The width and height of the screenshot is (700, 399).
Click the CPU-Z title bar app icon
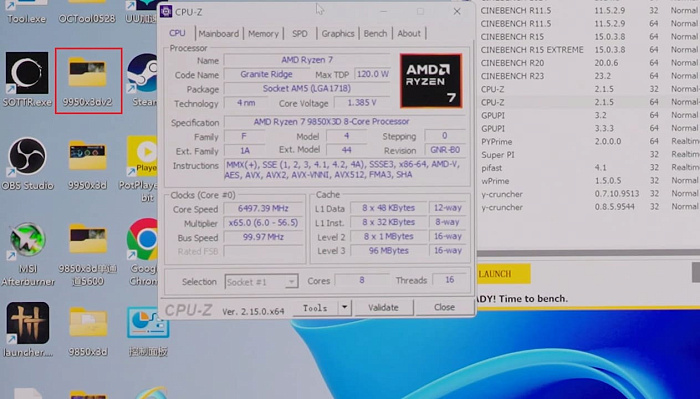(166, 12)
